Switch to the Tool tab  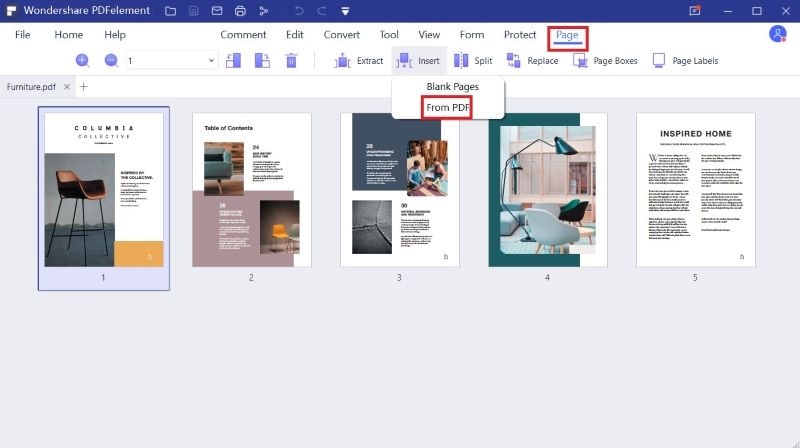(x=389, y=35)
